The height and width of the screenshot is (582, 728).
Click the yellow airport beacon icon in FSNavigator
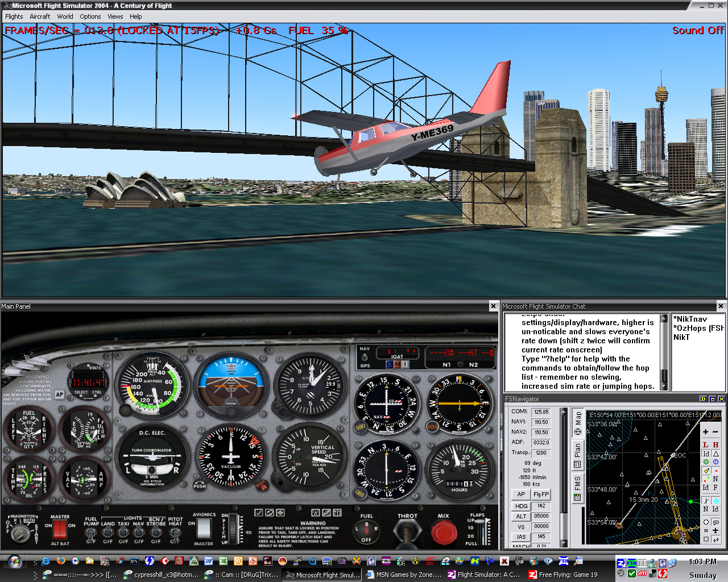[706, 471]
